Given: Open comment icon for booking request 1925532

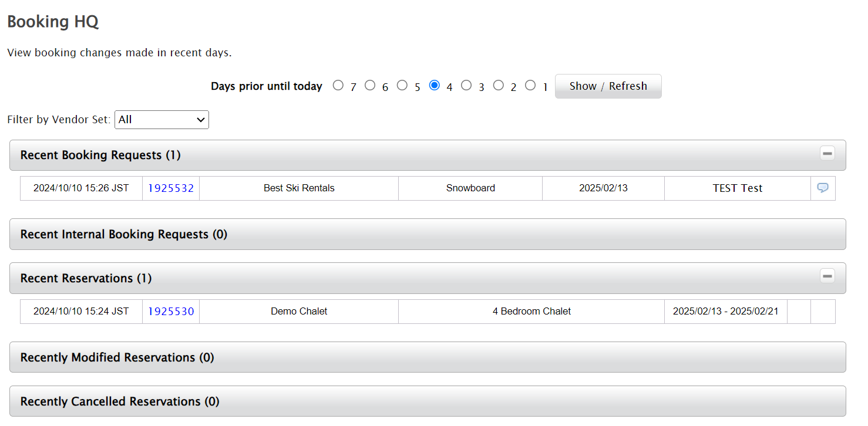Looking at the screenshot, I should (823, 188).
